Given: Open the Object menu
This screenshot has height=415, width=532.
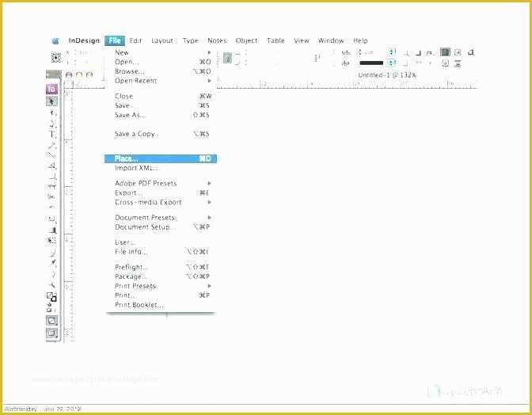Looking at the screenshot, I should coord(247,40).
